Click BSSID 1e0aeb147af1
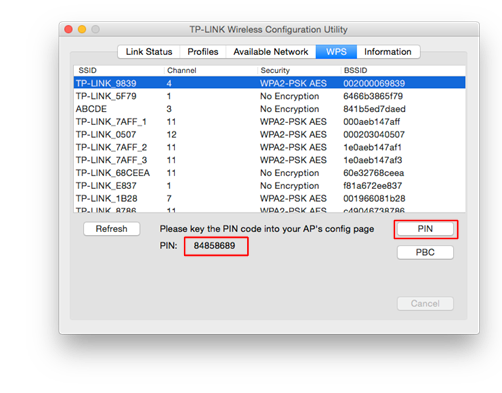 (373, 147)
